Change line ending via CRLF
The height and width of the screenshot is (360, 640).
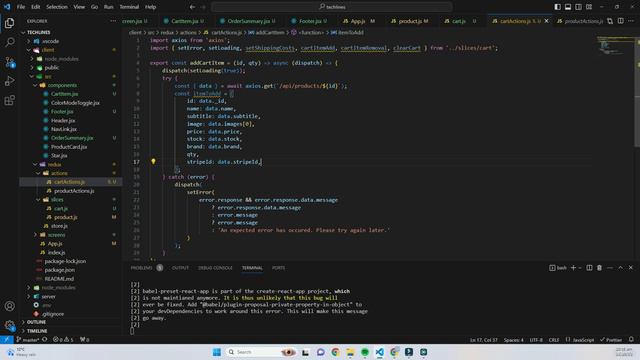pyautogui.click(x=554, y=340)
